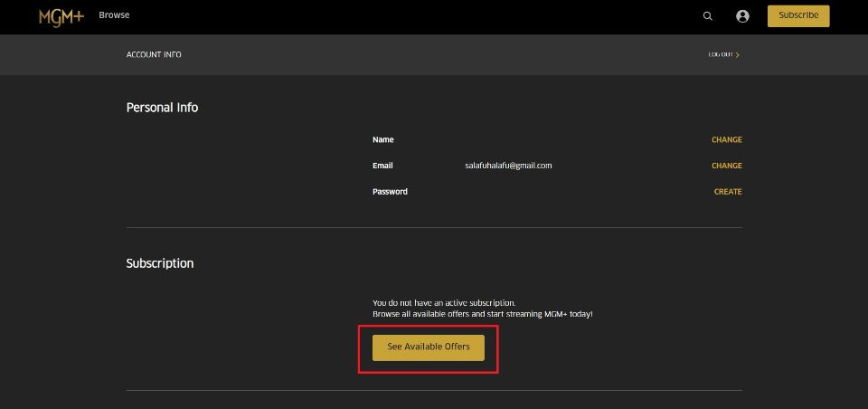Click the Email field label
The image size is (868, 409).
point(382,166)
